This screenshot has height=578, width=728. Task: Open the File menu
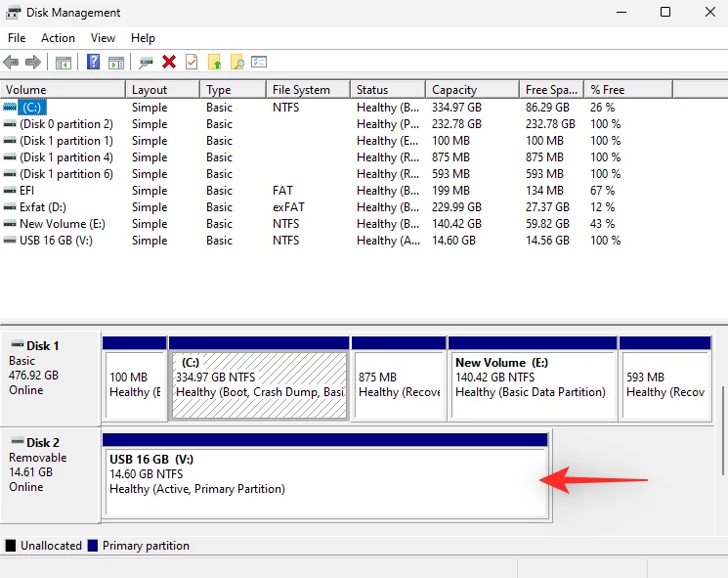(x=17, y=38)
